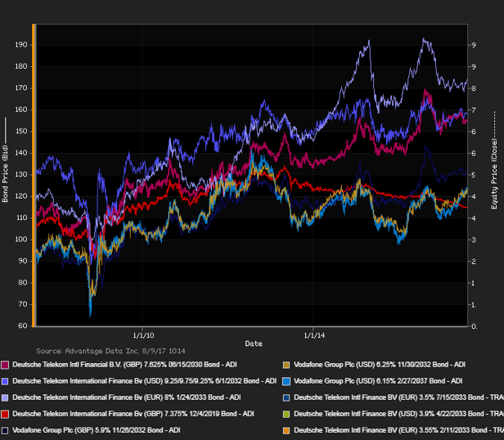The width and height of the screenshot is (504, 440).
Task: Click the 100 tick on bond price axis
Action: (21, 240)
